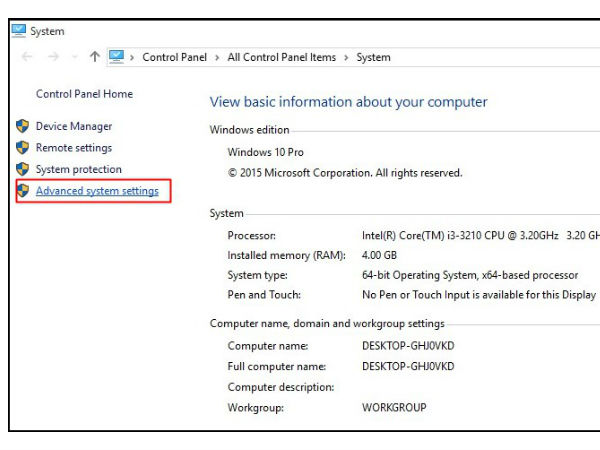Select System breadcrumb in address bar
Viewport: 600px width, 450px height.
pyautogui.click(x=373, y=57)
